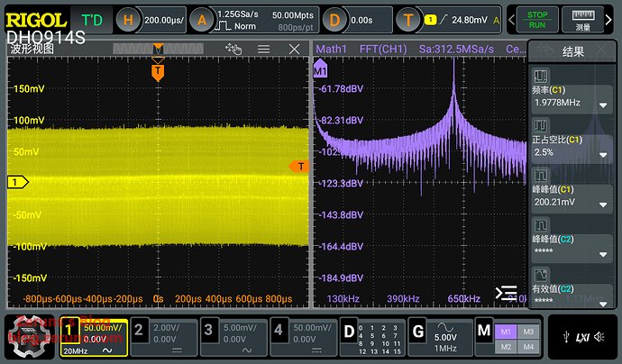Click the touch gesture icon in waveform header
Screen dimensions: 622x364
[236, 50]
